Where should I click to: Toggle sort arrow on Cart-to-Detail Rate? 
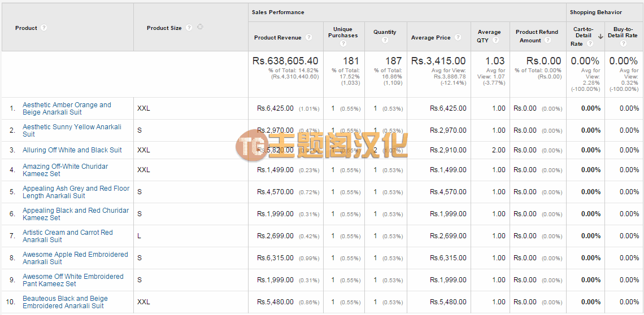(600, 36)
